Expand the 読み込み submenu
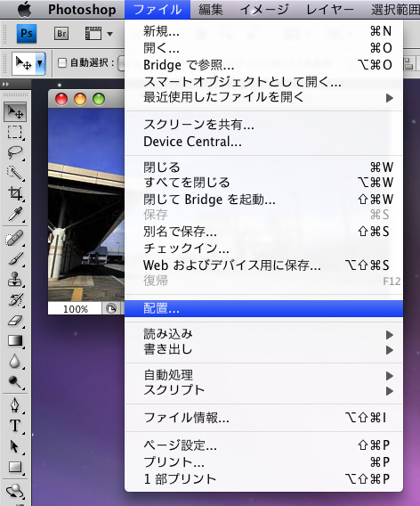 click(390, 335)
